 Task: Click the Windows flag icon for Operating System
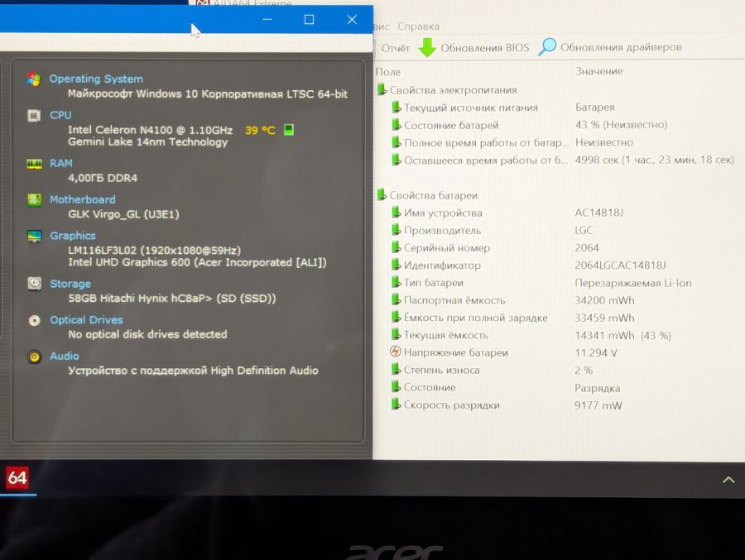point(34,79)
